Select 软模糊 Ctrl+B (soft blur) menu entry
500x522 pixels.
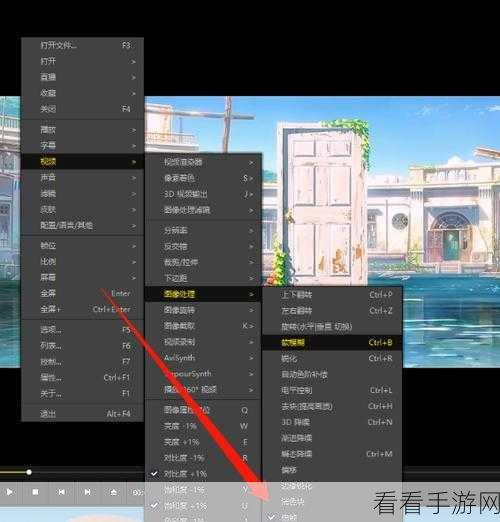click(332, 342)
